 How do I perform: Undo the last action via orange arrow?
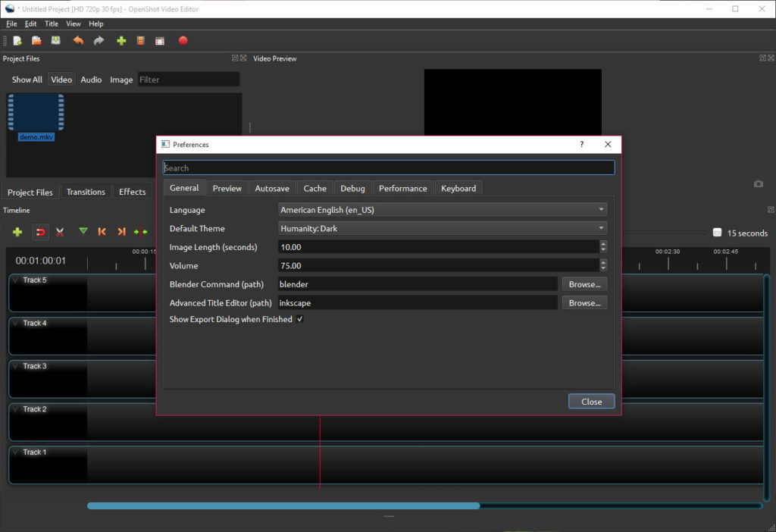(x=78, y=41)
